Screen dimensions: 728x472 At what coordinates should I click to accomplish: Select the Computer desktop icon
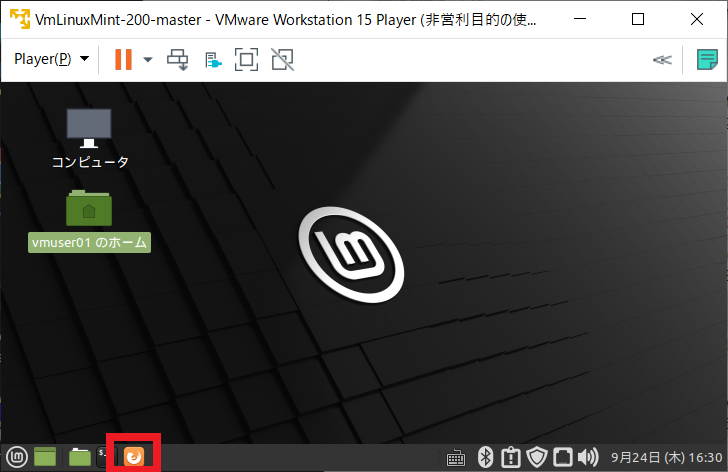[89, 128]
